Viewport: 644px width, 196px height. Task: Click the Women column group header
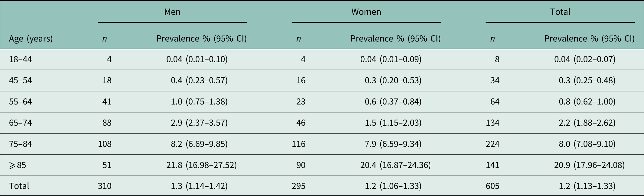click(x=366, y=12)
